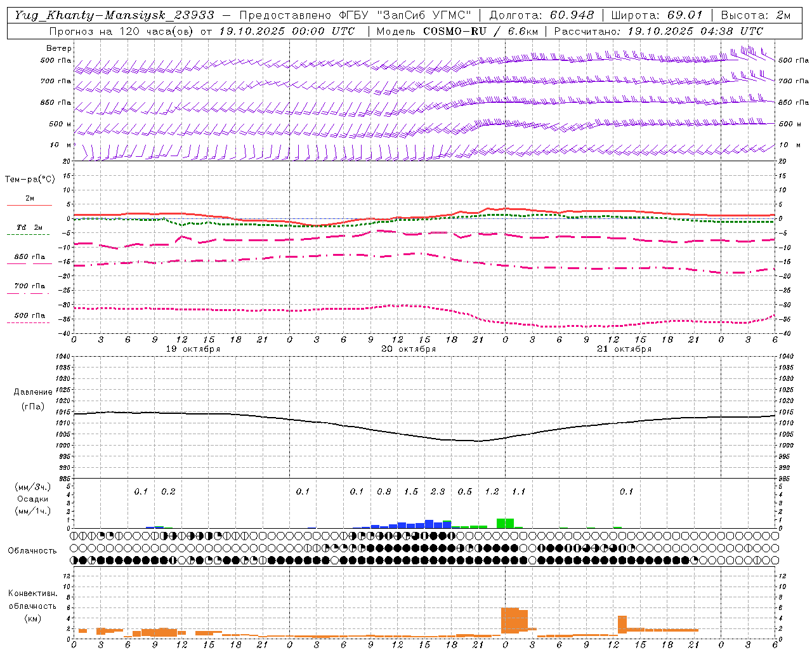Click the Давление panel label

(x=32, y=392)
